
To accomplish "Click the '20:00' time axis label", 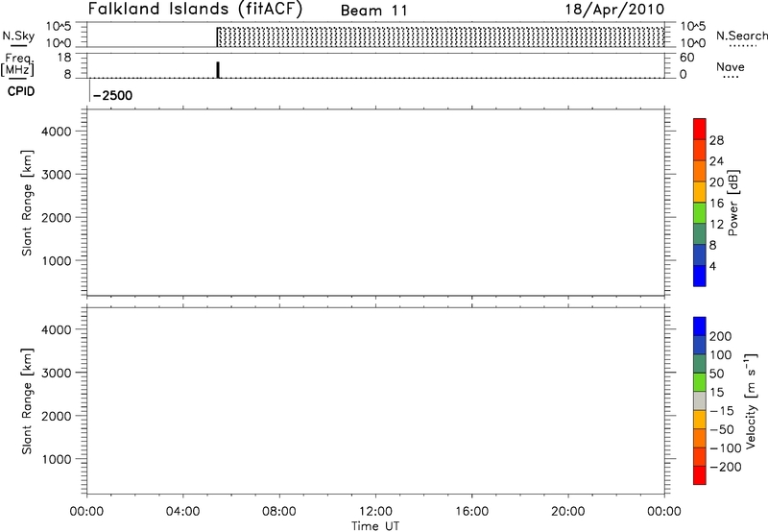I will (x=567, y=512).
